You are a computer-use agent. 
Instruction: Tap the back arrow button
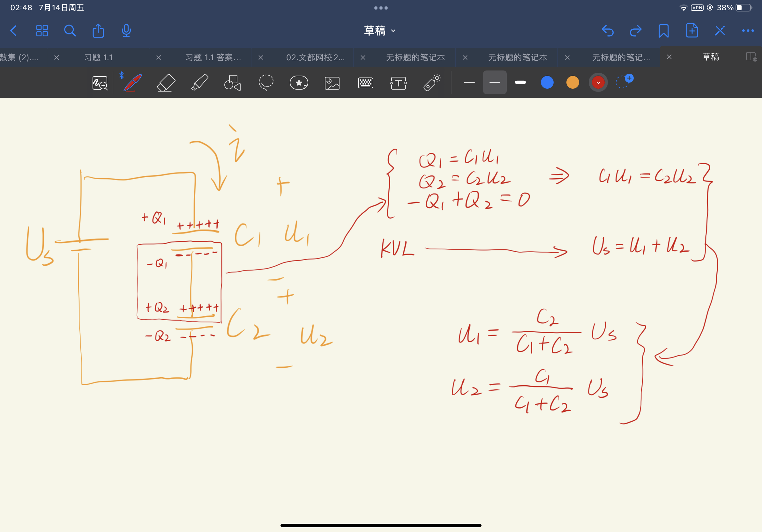(14, 31)
